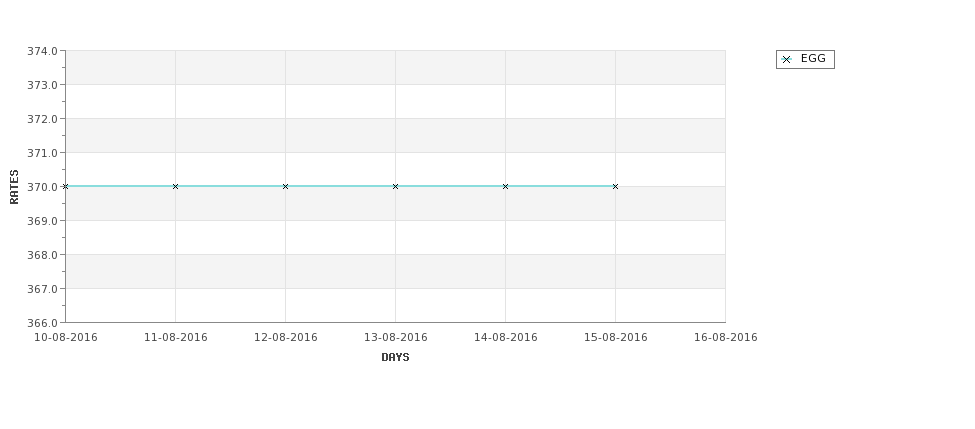Click the 372.0 y-axis label

42,119
